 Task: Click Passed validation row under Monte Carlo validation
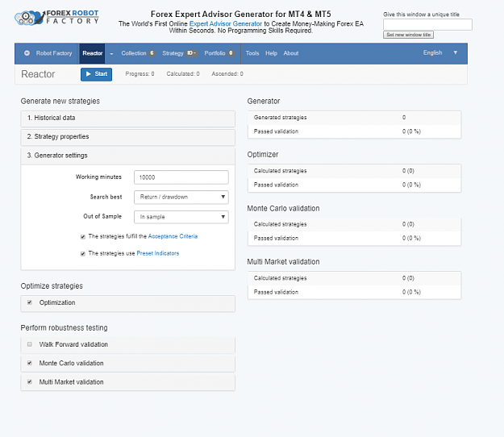tap(354, 238)
